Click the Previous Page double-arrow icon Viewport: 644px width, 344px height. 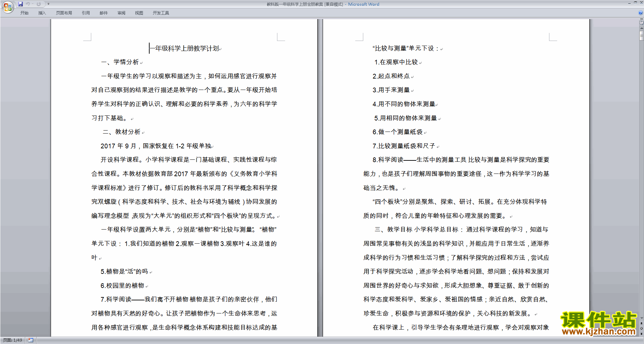pos(642,323)
